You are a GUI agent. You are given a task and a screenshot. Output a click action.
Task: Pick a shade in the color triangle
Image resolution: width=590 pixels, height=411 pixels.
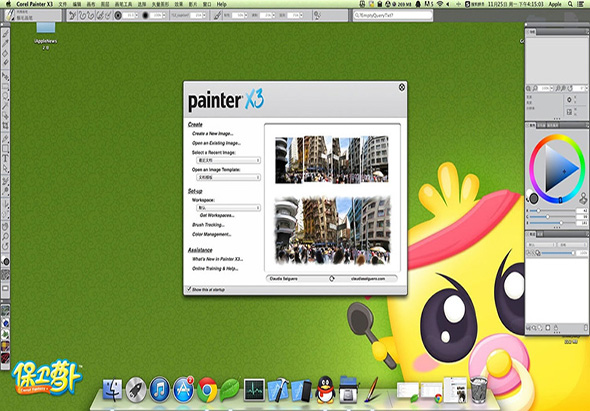point(560,169)
